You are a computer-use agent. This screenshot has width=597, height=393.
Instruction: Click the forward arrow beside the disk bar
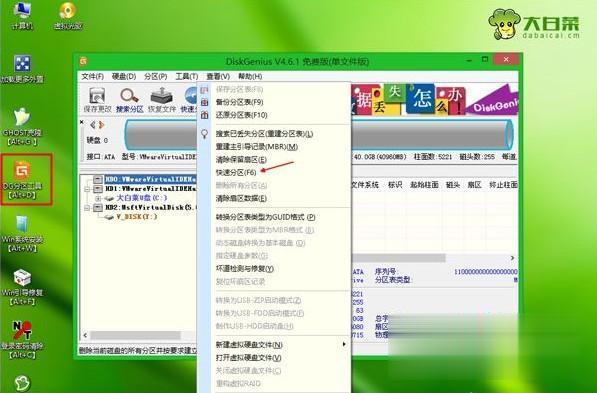coord(101,125)
